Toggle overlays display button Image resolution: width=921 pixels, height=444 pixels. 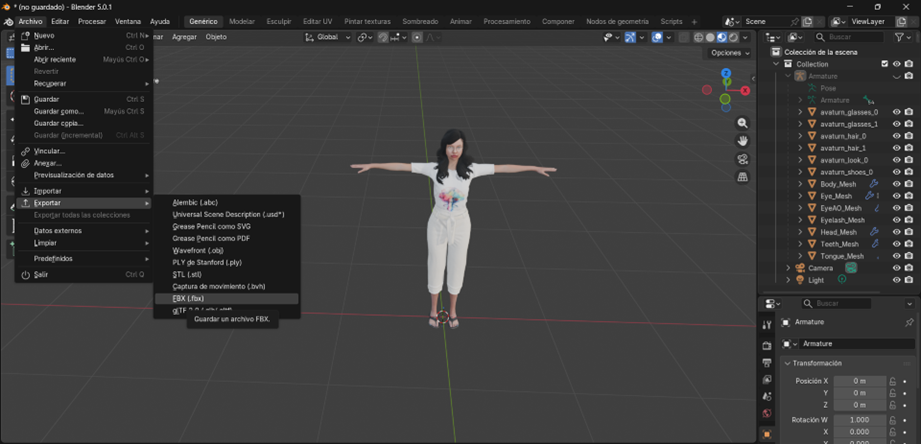pyautogui.click(x=657, y=37)
